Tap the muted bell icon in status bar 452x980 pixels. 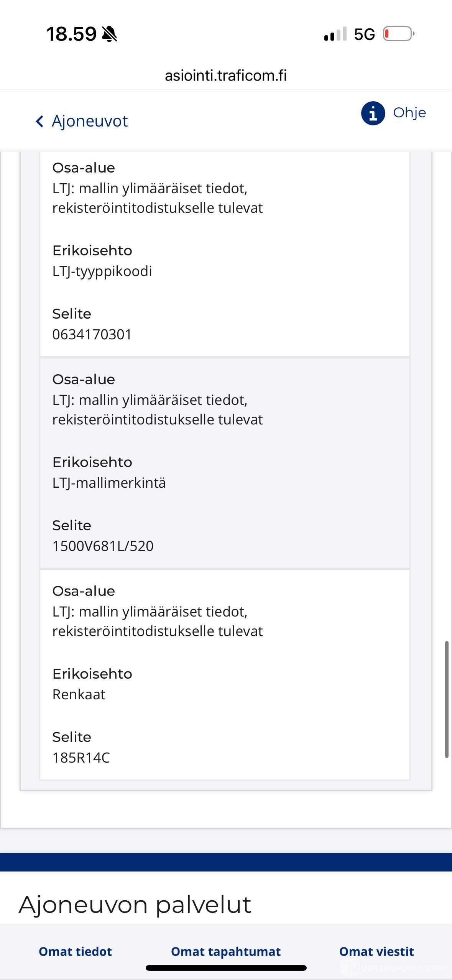[109, 34]
